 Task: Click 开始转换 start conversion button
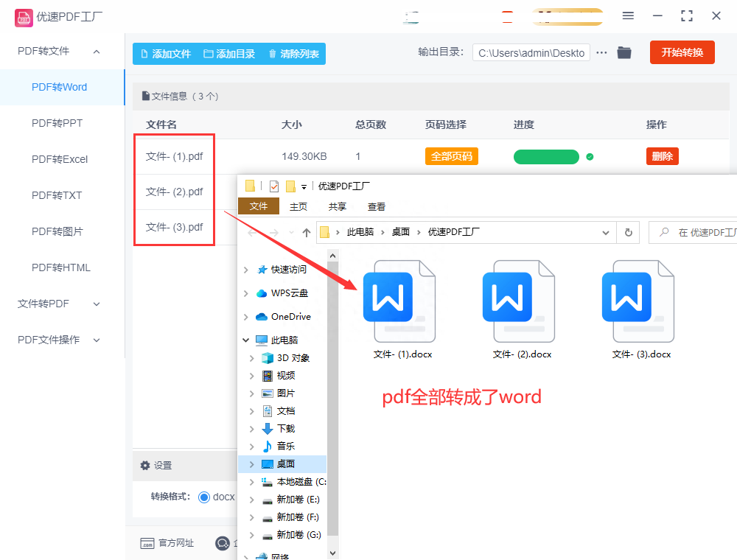682,52
